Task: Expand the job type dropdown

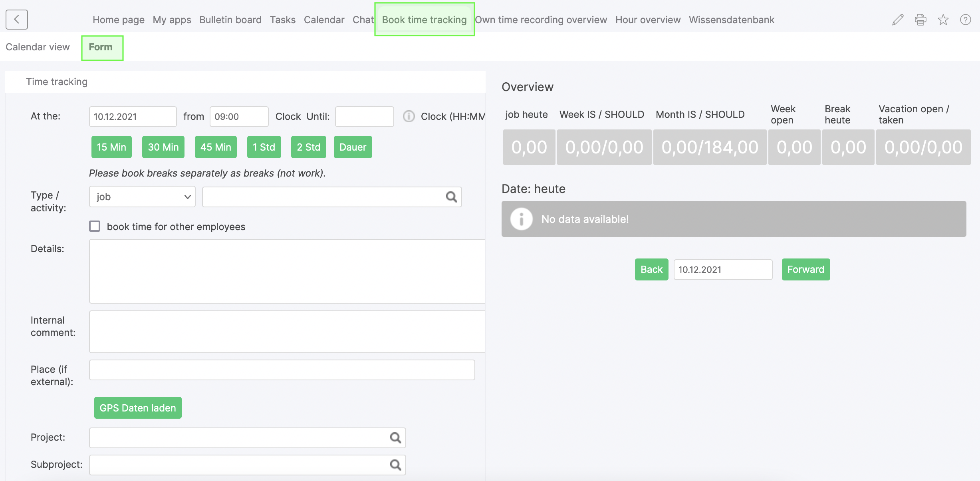Action: tap(142, 197)
